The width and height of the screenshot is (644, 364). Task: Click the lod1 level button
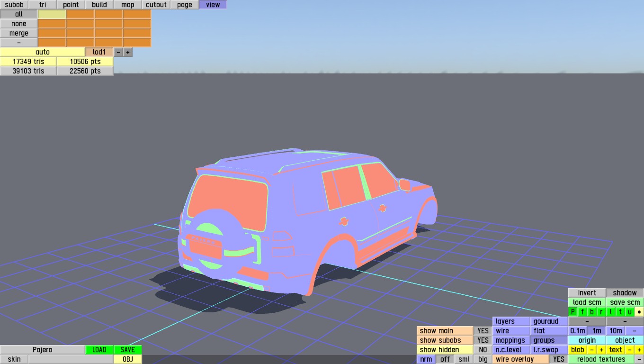[99, 52]
